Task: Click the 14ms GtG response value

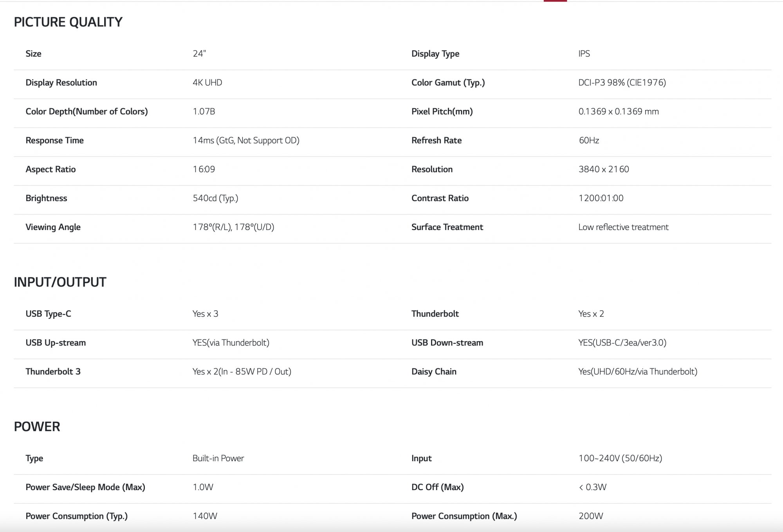Action: point(245,140)
